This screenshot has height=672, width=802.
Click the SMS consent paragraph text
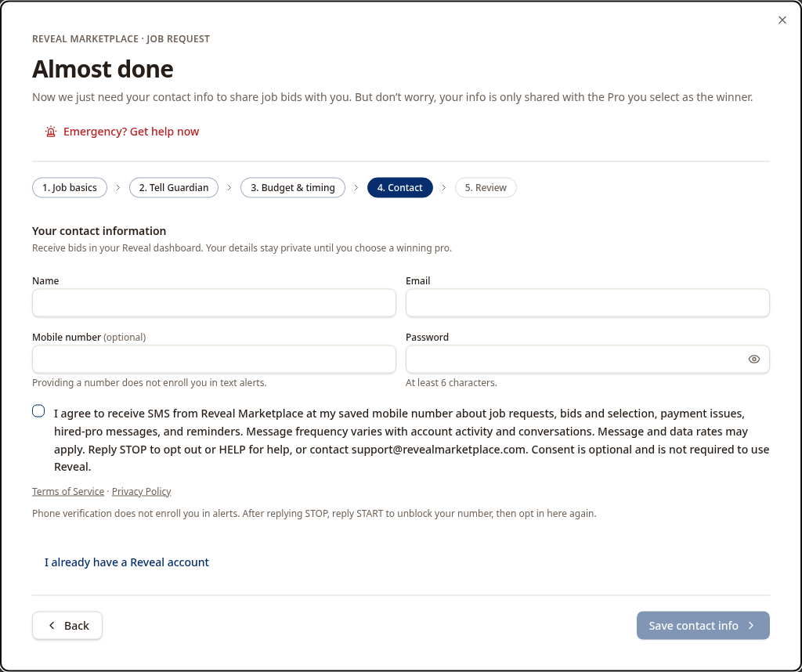[x=411, y=440]
